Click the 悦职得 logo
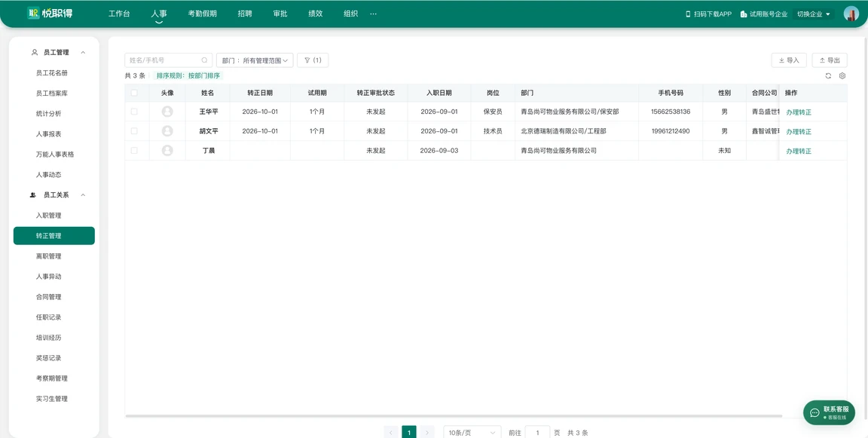 (x=50, y=14)
